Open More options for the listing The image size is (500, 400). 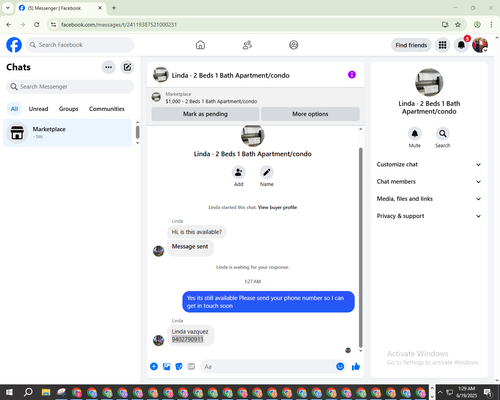310,114
